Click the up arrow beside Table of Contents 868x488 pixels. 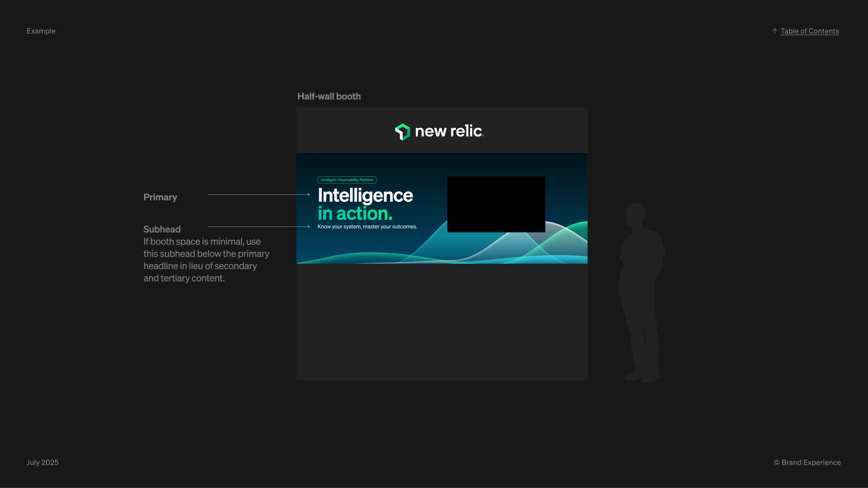tap(775, 31)
